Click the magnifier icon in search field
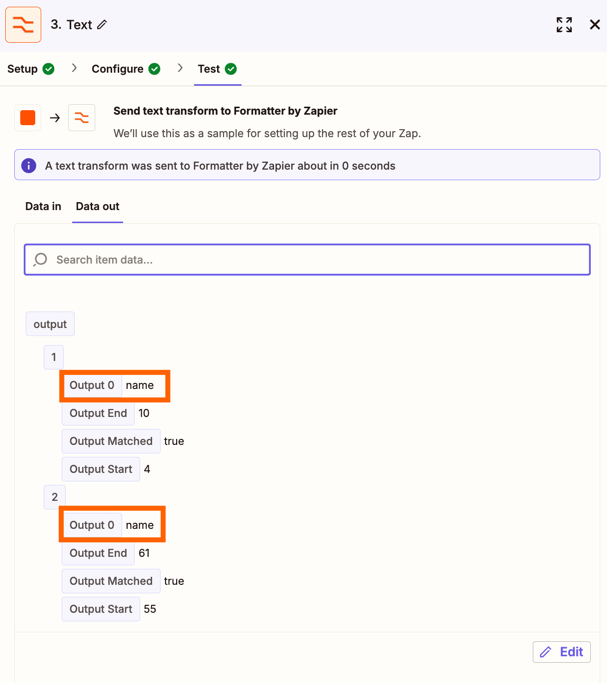 41,260
